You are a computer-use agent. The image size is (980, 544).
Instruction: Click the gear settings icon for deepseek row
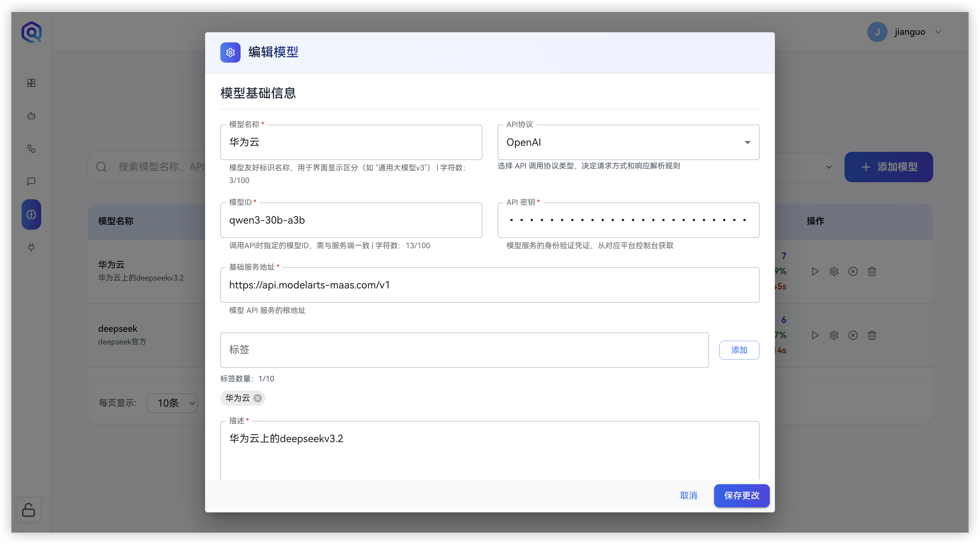(834, 335)
